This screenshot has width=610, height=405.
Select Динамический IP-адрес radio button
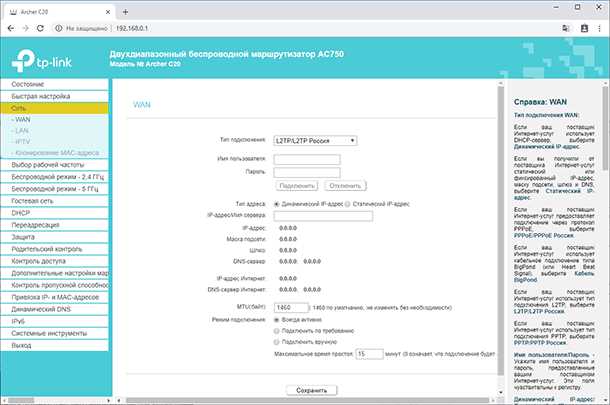[277, 204]
